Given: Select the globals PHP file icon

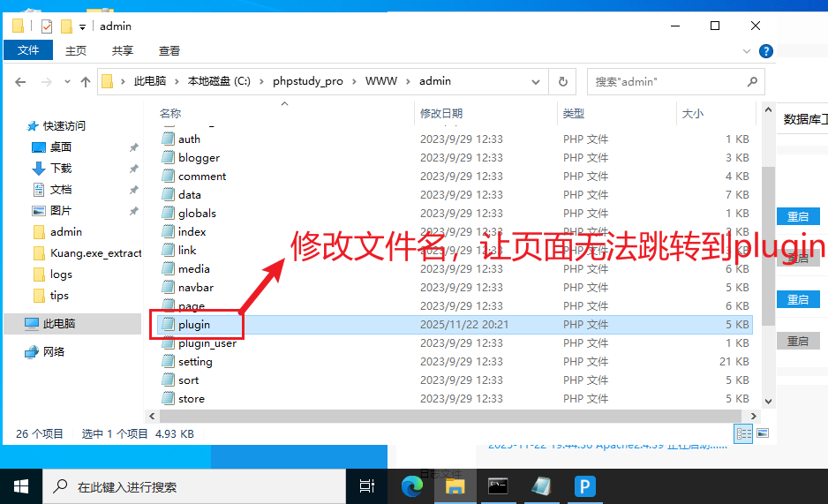Looking at the screenshot, I should pos(168,213).
